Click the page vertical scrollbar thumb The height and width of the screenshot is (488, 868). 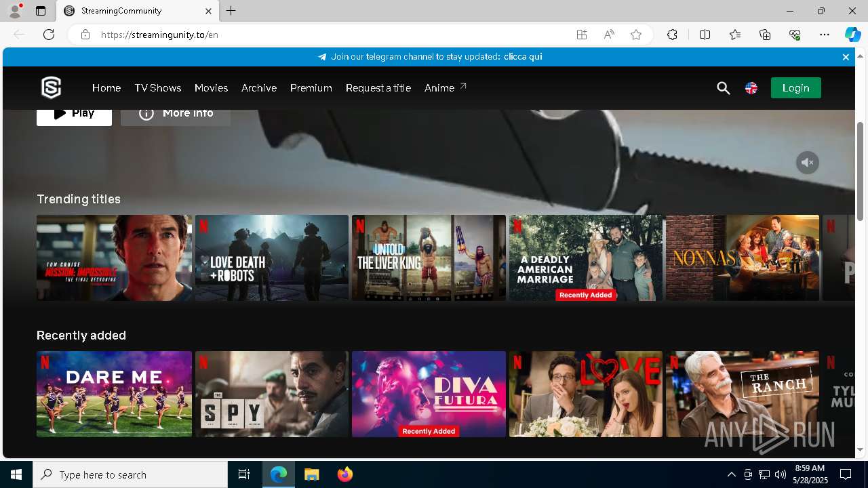point(861,171)
